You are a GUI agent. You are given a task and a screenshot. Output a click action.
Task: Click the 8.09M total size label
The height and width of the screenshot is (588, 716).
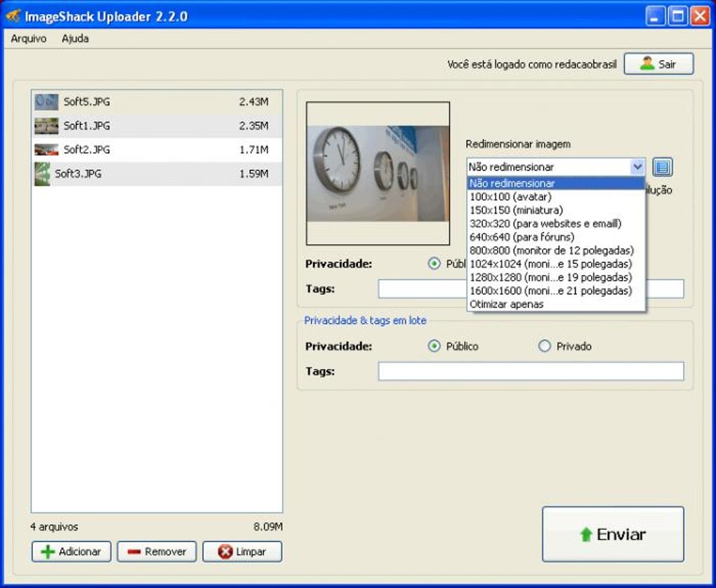tap(268, 527)
